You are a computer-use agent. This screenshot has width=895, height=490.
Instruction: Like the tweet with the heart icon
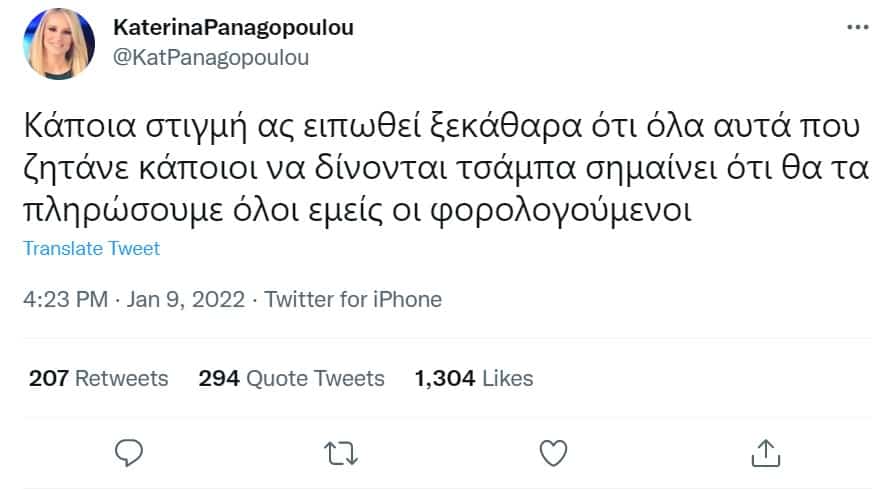pyautogui.click(x=553, y=453)
